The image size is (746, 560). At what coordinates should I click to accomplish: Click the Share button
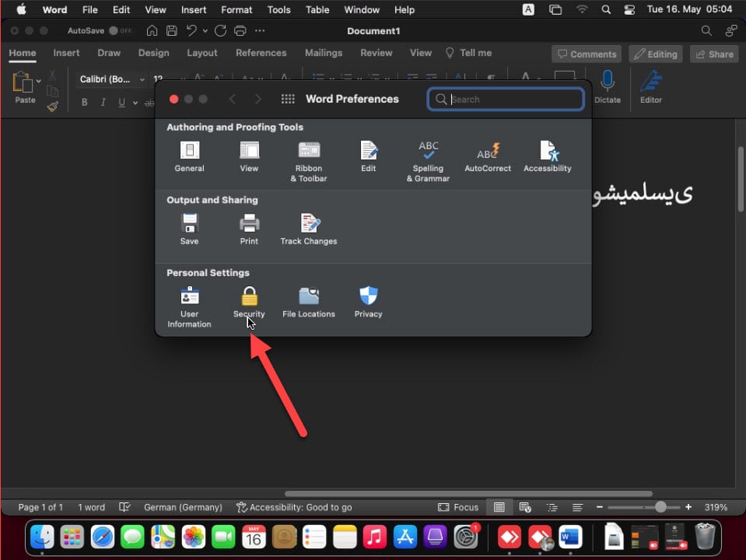tap(714, 54)
